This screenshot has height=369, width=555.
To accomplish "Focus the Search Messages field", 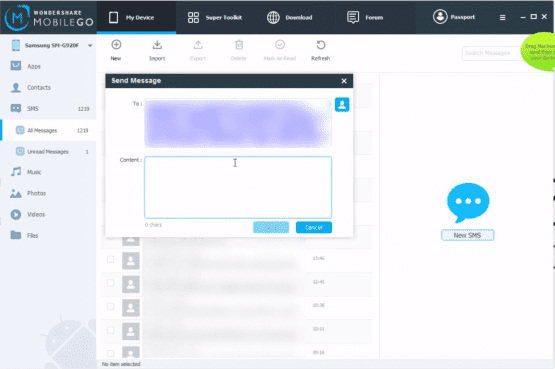I will [491, 53].
